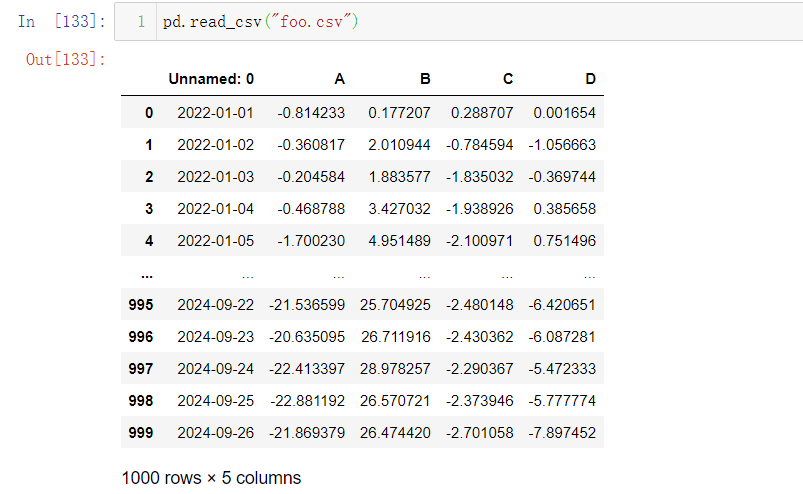Click the value 26.711916 in column B
803x494 pixels.
click(396, 337)
